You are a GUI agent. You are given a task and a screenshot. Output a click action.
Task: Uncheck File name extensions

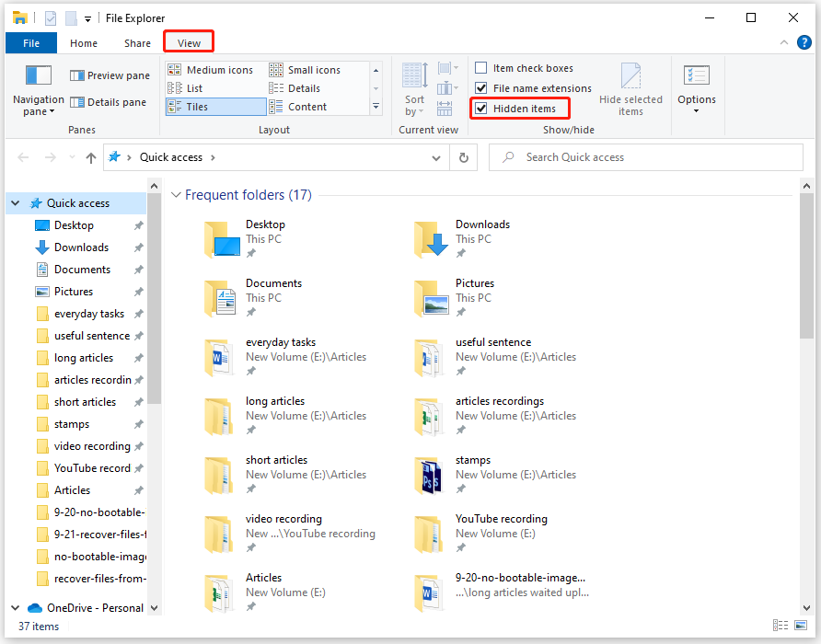pyautogui.click(x=480, y=88)
